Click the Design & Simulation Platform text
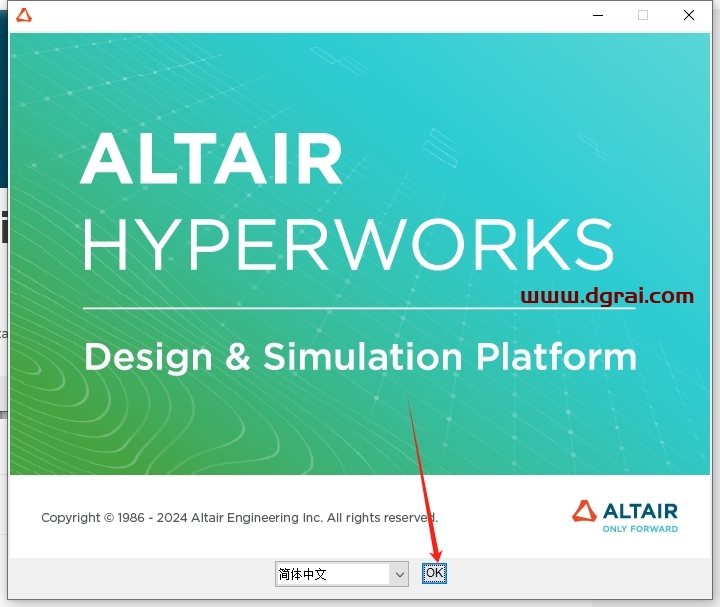This screenshot has height=607, width=720. [x=360, y=357]
